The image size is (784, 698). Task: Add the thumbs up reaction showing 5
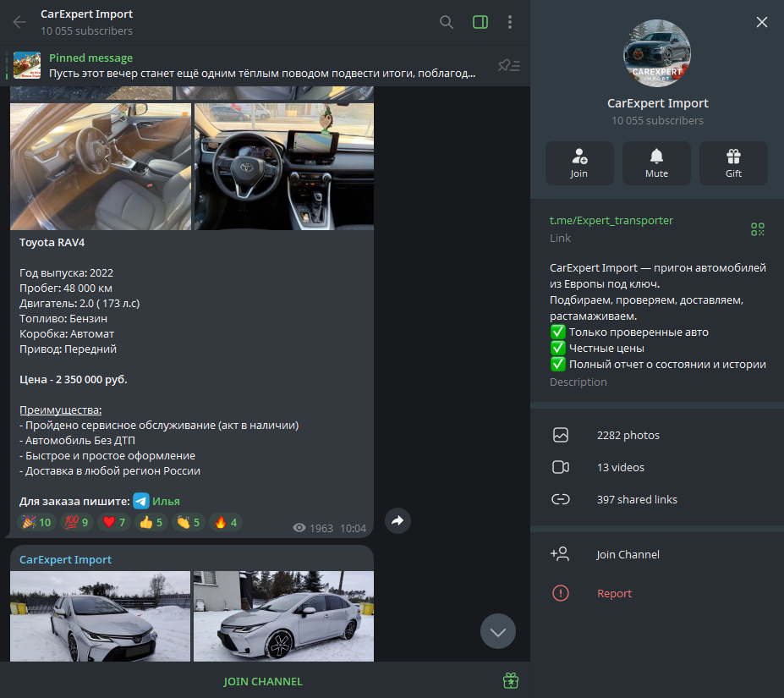[x=151, y=522]
